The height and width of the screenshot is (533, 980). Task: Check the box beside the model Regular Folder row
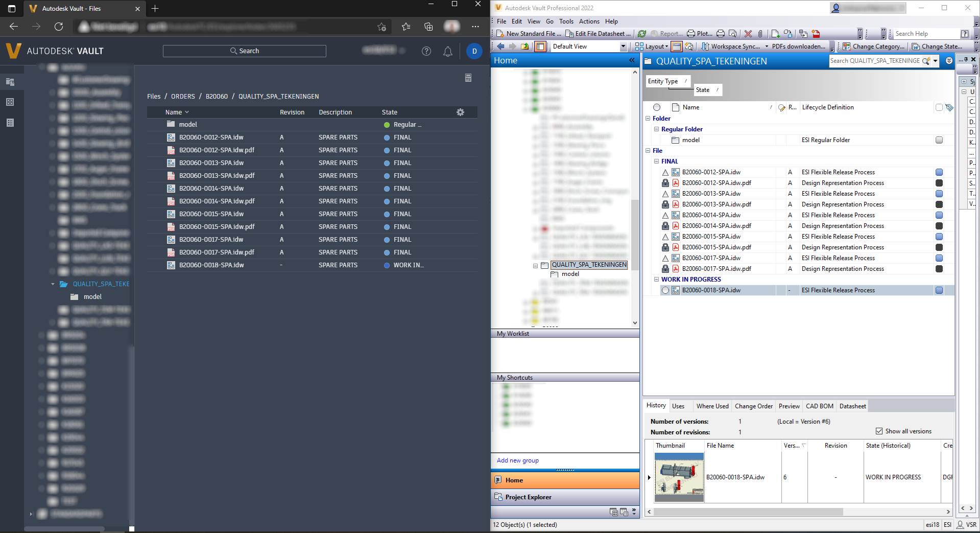point(939,140)
